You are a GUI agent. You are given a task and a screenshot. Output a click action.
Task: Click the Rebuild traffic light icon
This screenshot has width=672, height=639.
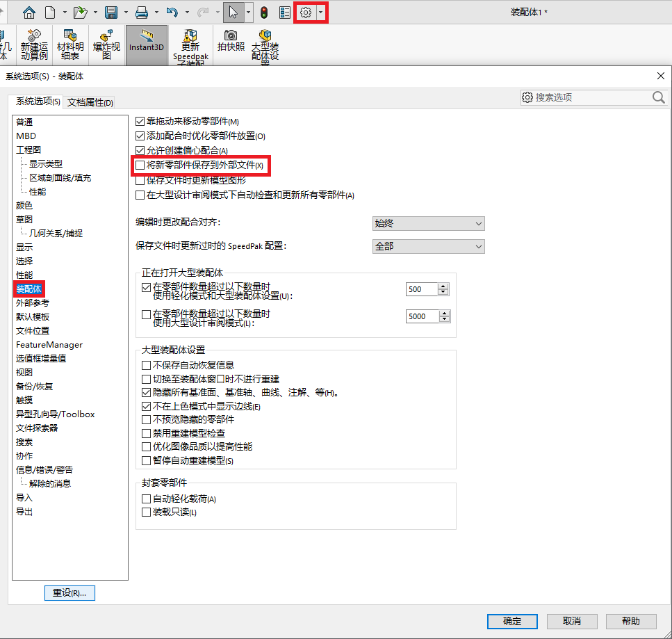click(x=264, y=13)
